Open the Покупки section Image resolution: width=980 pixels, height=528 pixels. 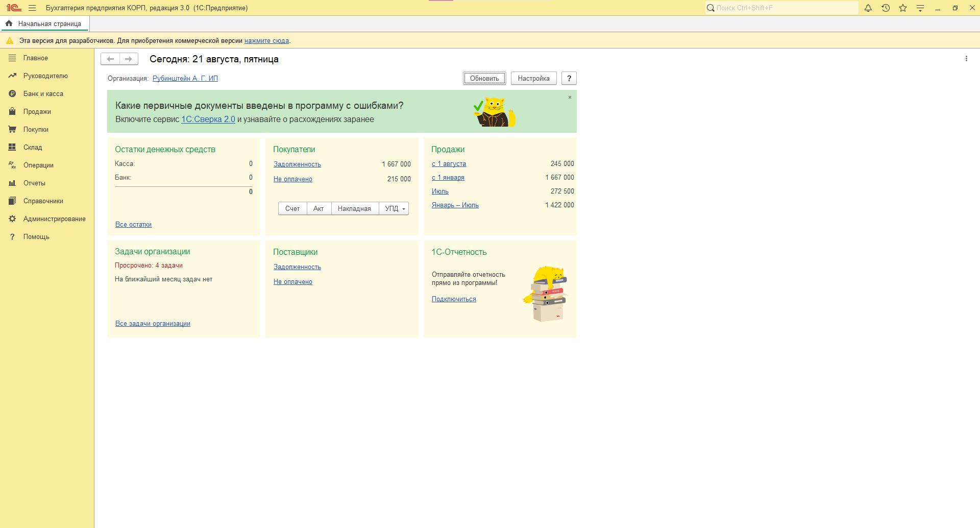click(x=36, y=130)
